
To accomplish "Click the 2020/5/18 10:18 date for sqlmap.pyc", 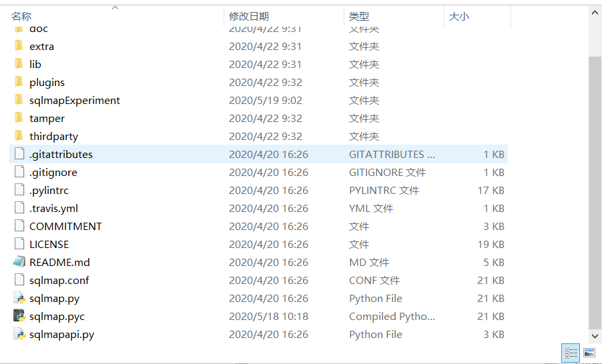I will coord(268,317).
